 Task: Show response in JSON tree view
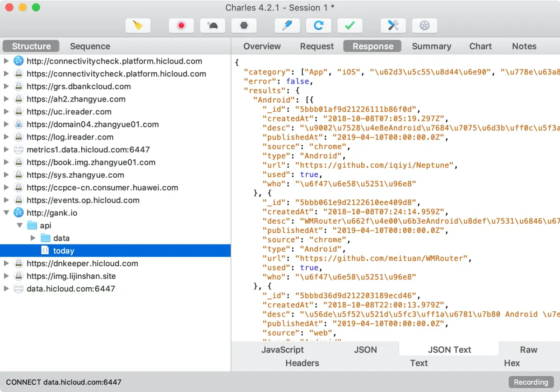365,350
